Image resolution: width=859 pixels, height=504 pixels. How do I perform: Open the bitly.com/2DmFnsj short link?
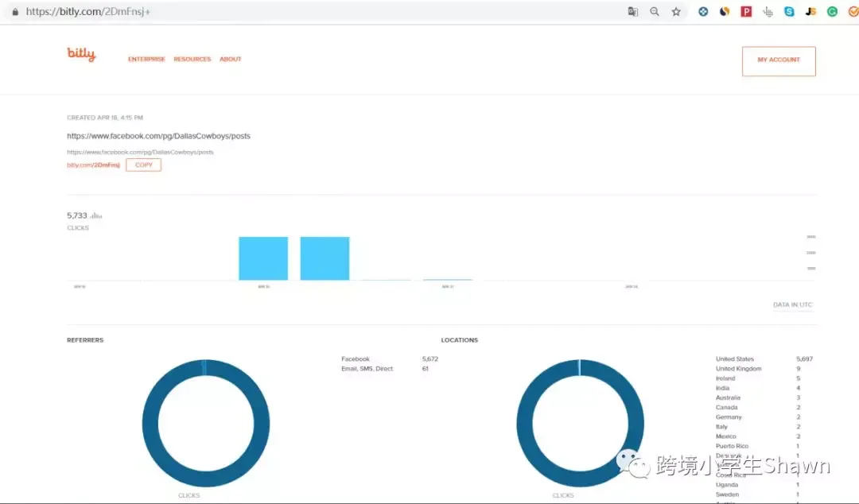pyautogui.click(x=93, y=165)
